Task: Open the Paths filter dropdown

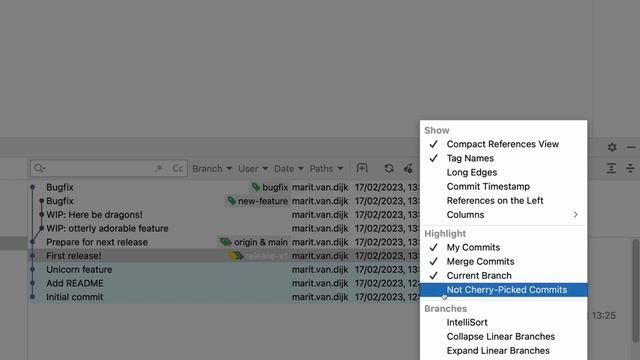Action: pyautogui.click(x=326, y=169)
